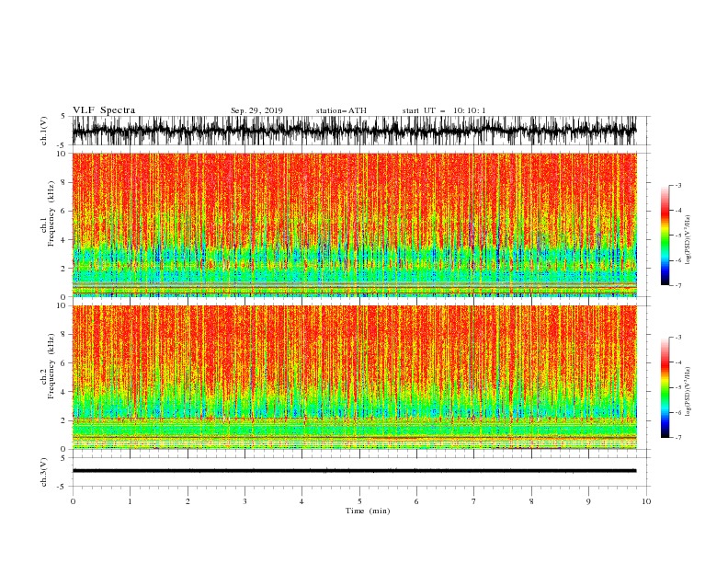Screen dimensions: 728x563
Task: Click the '-7' value on lower colorbar
Action: tap(678, 438)
